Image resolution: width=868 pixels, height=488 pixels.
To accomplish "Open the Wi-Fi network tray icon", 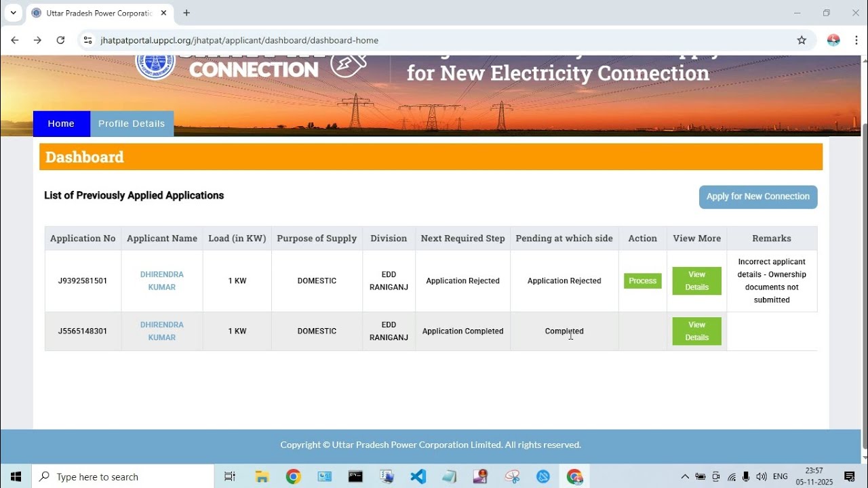I will click(732, 476).
